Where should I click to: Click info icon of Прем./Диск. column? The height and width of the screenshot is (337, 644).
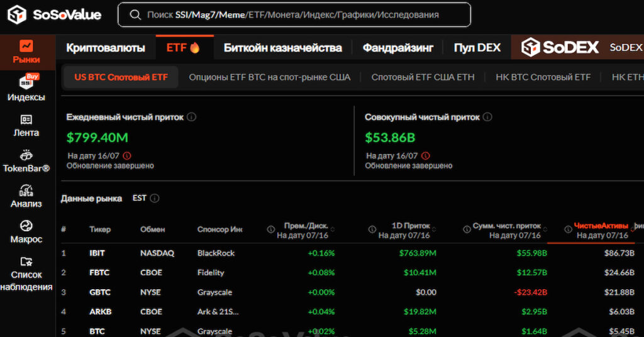(270, 229)
